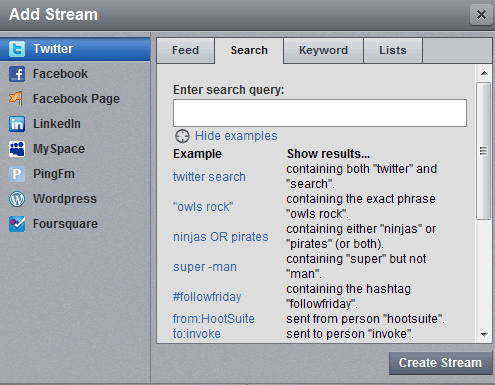
Task: Use the "ninjas OR pirates" example link
Action: [221, 237]
